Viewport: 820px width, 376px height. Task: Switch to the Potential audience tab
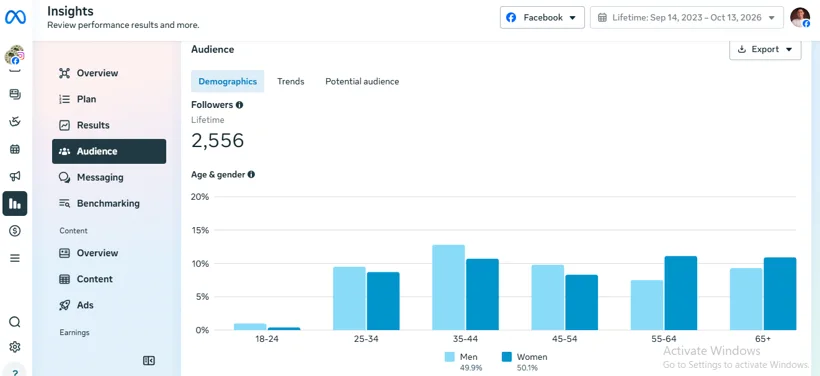362,82
